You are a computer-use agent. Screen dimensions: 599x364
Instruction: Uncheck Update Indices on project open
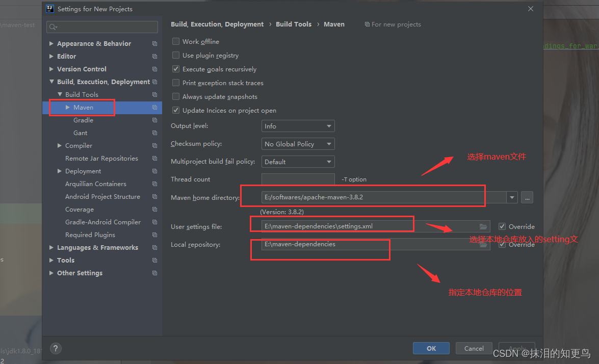pyautogui.click(x=176, y=110)
